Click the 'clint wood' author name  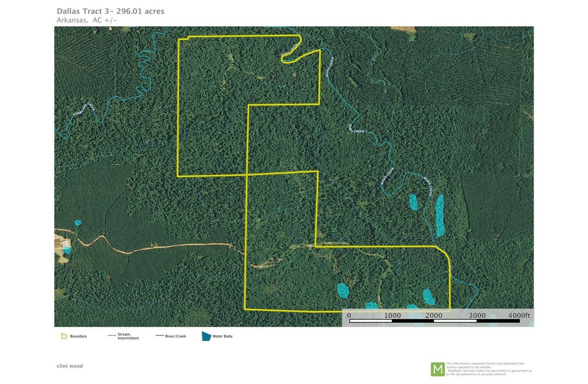pos(70,366)
